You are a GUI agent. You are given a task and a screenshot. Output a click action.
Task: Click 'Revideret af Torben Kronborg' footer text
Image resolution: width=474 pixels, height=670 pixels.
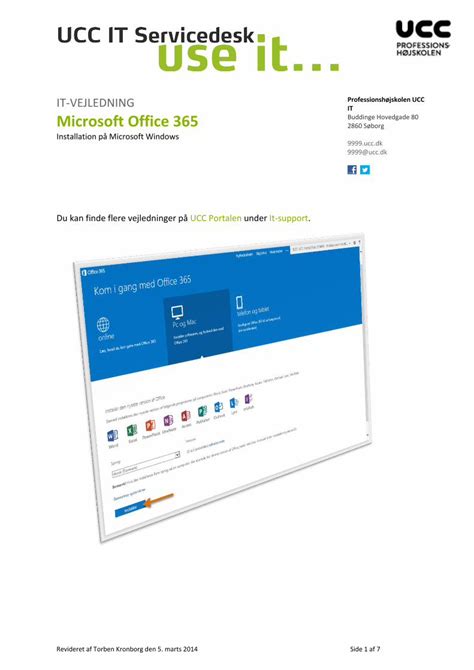[x=127, y=649]
